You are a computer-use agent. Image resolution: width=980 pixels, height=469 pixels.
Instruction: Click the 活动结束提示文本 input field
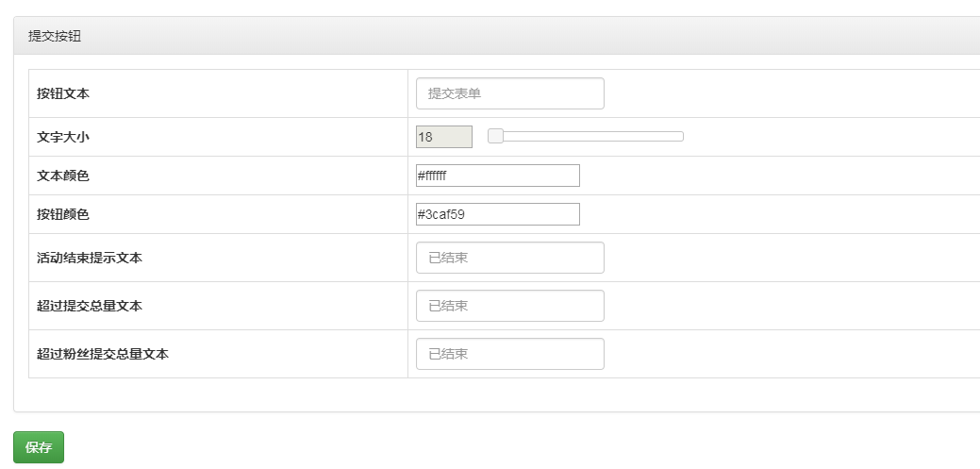pyautogui.click(x=510, y=258)
